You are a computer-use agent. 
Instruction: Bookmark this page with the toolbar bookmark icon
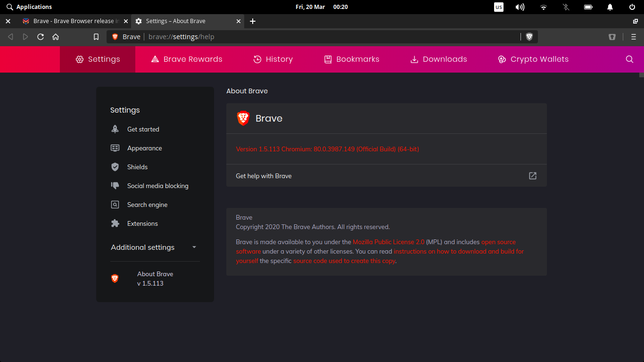(96, 37)
